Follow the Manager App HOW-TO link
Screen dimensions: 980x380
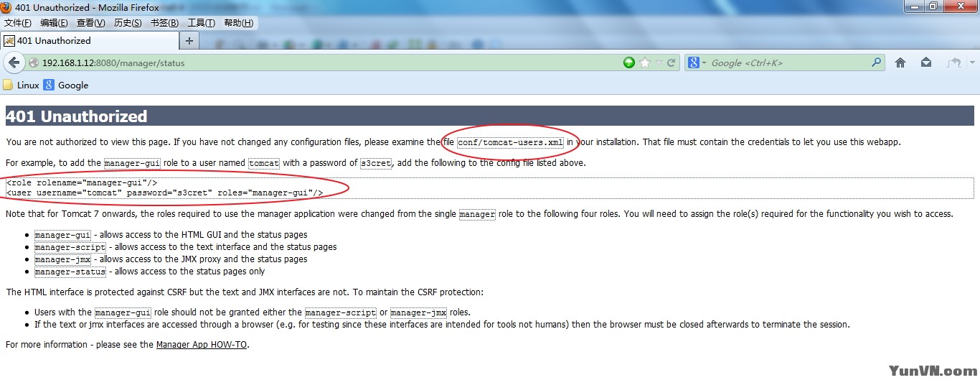[202, 345]
